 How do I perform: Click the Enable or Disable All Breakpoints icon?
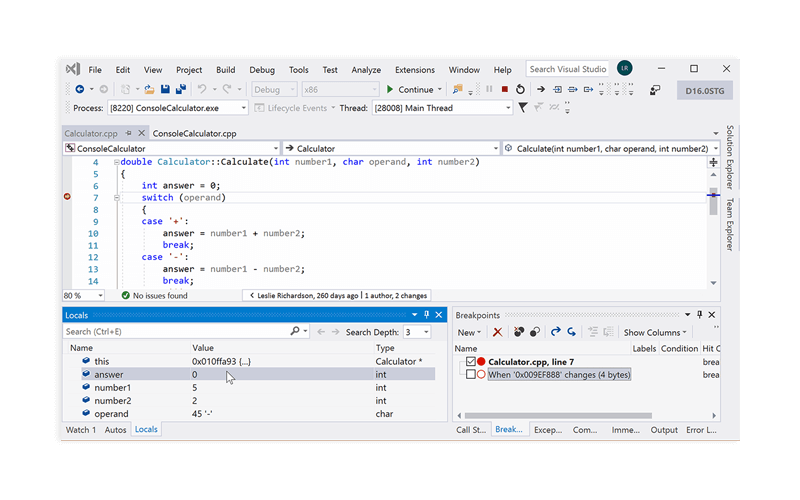(x=534, y=332)
